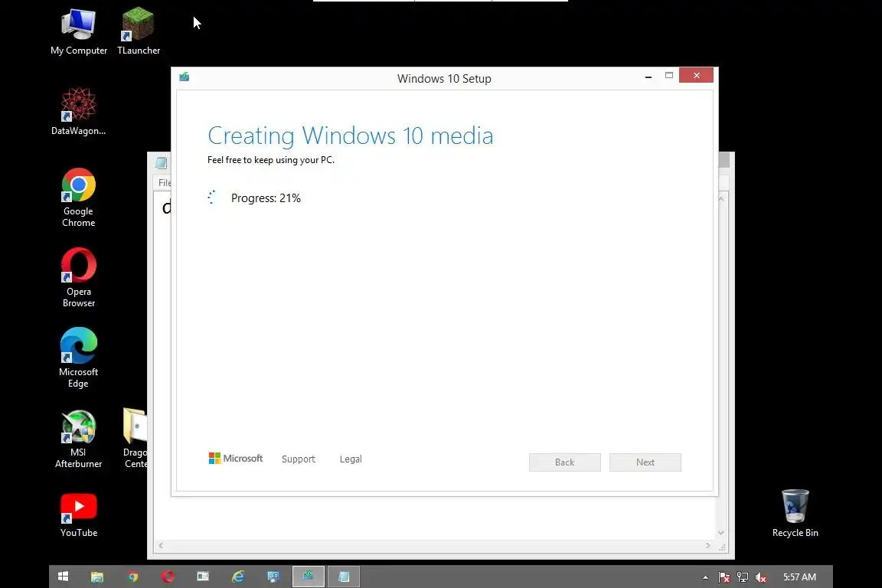Show hidden tray icons arrow

pos(705,577)
